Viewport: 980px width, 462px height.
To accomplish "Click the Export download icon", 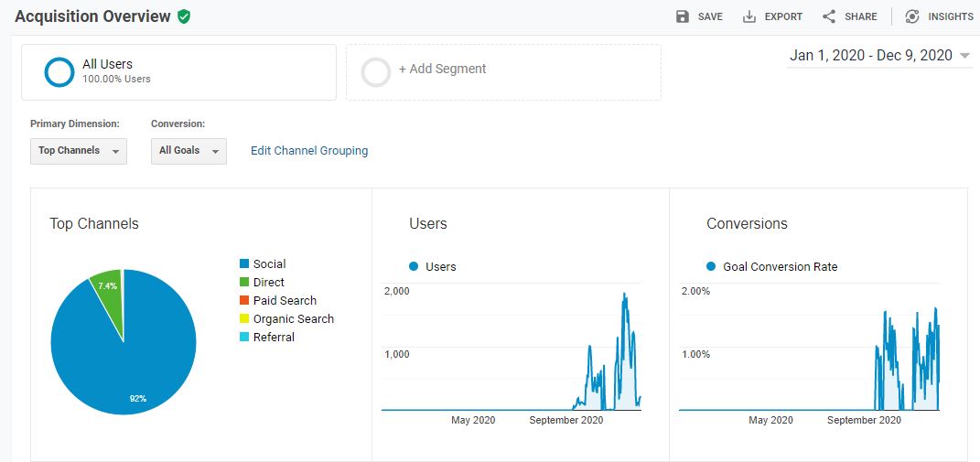I will coord(749,16).
